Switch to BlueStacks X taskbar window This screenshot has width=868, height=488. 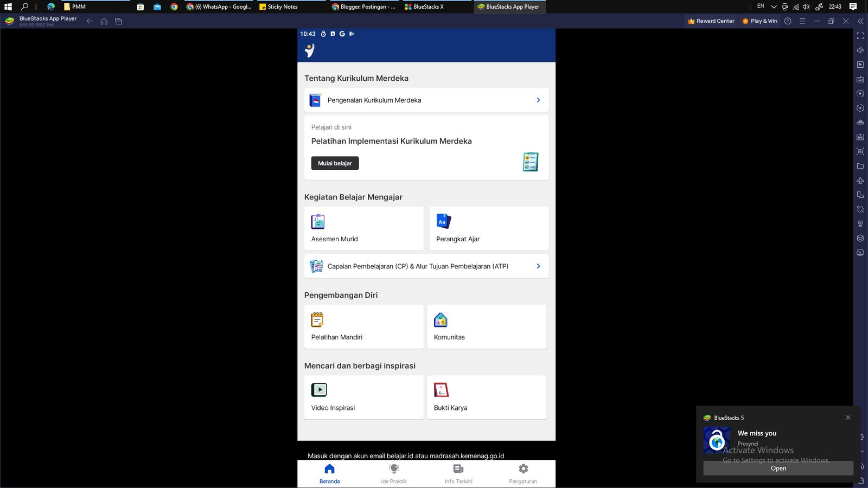(x=437, y=7)
